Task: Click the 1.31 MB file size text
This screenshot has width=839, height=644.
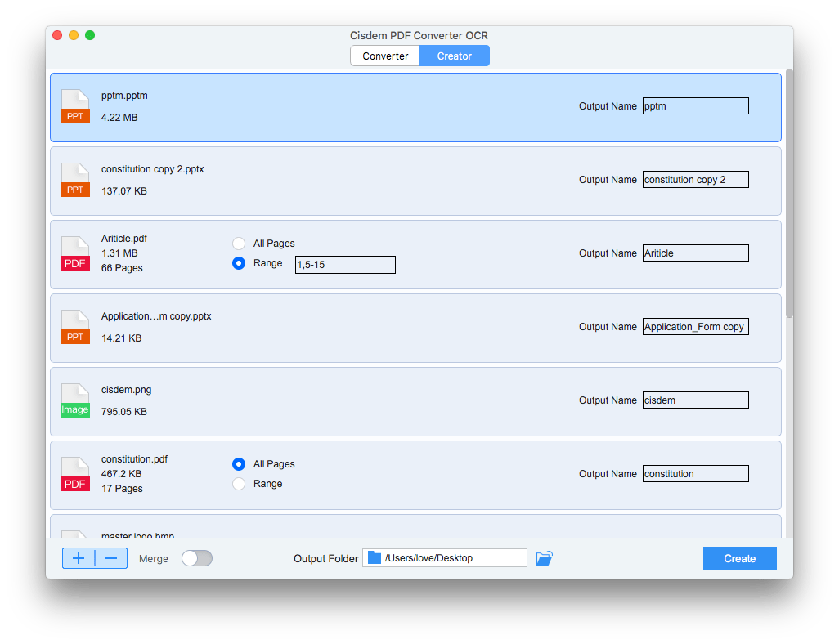Action: (119, 253)
